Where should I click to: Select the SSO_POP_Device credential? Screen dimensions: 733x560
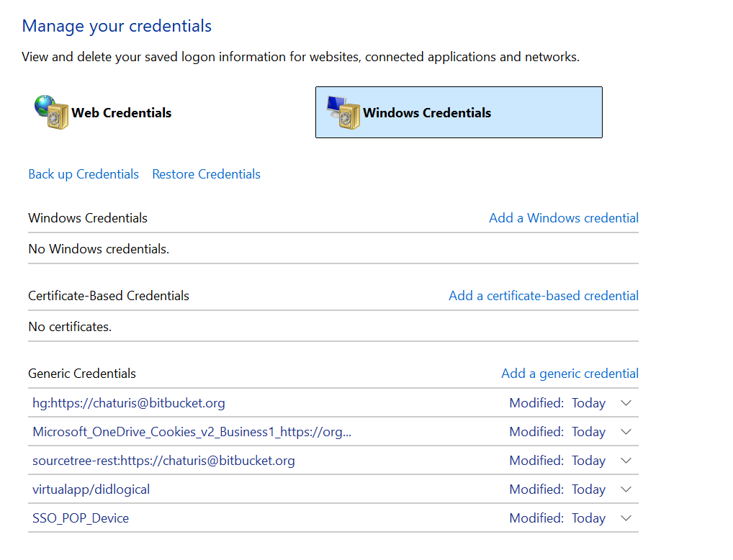coord(81,518)
